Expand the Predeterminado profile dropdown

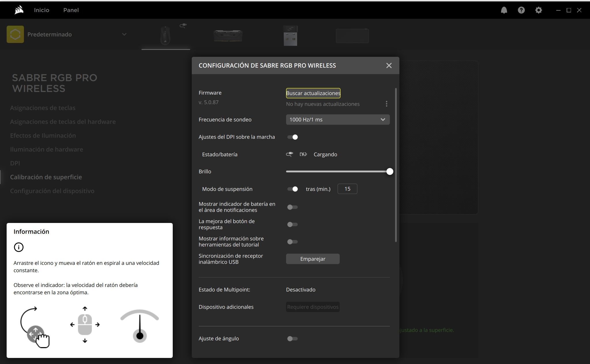tap(124, 34)
